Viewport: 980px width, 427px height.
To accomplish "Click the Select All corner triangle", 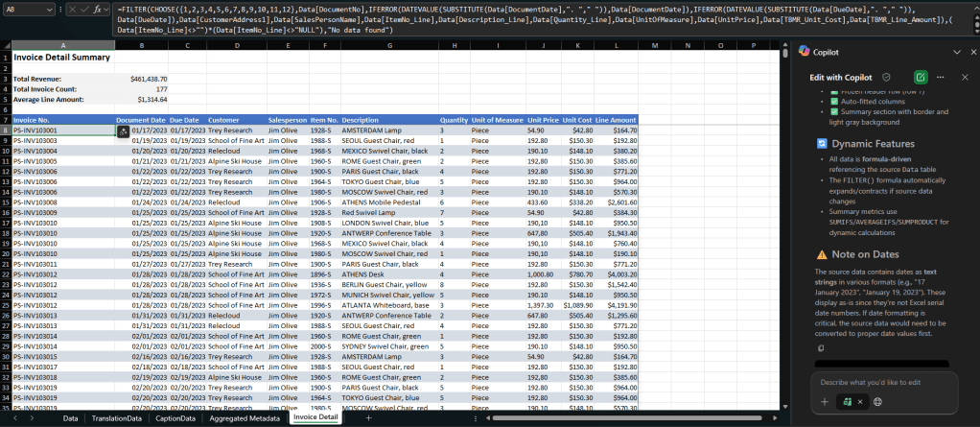I will (6, 45).
